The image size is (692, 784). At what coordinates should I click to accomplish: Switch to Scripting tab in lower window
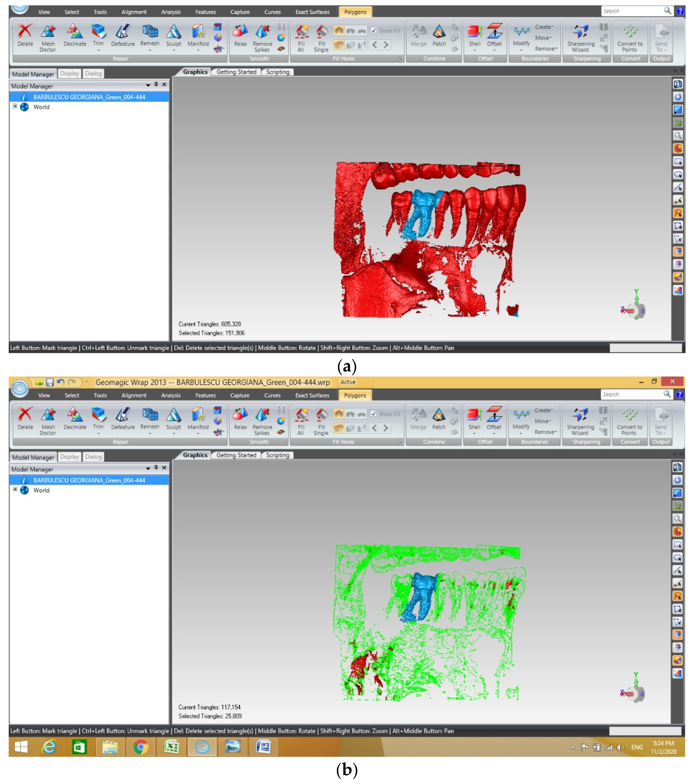click(277, 455)
